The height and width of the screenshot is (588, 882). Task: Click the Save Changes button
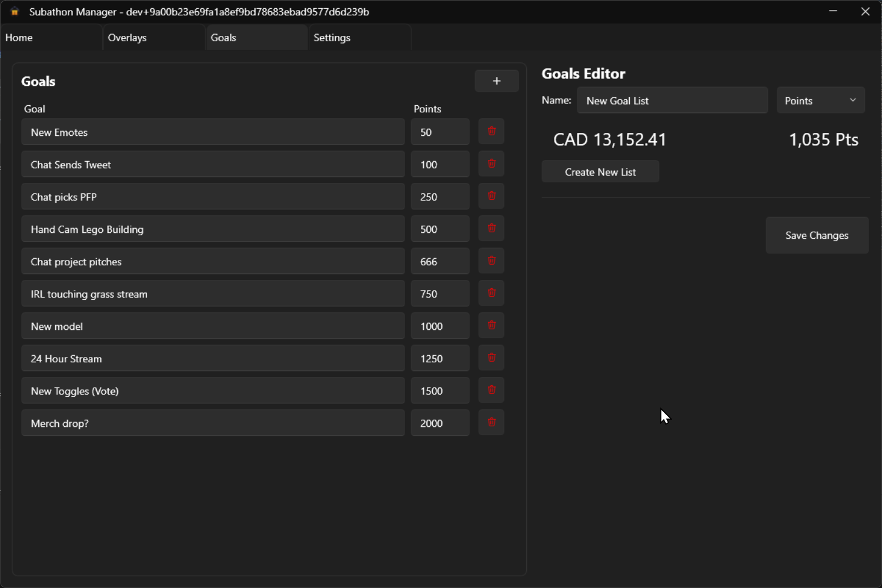click(x=817, y=235)
